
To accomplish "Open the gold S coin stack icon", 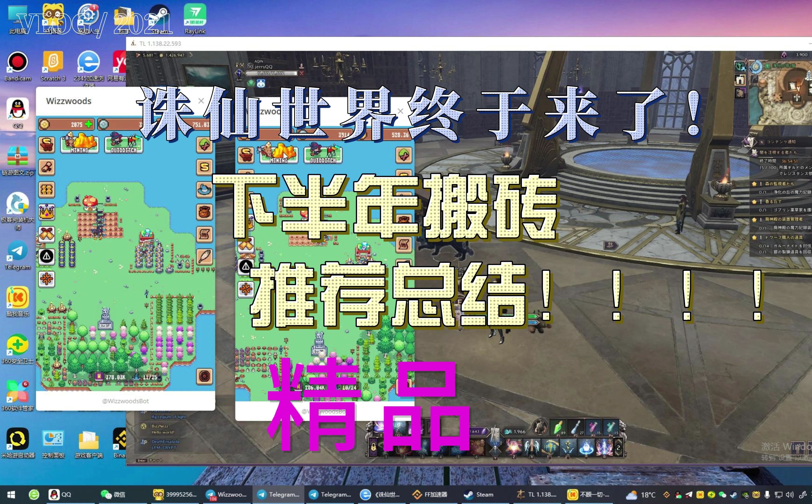I will click(204, 167).
